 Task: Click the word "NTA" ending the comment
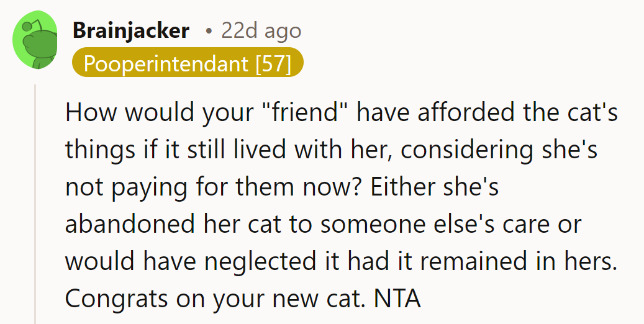pyautogui.click(x=397, y=299)
